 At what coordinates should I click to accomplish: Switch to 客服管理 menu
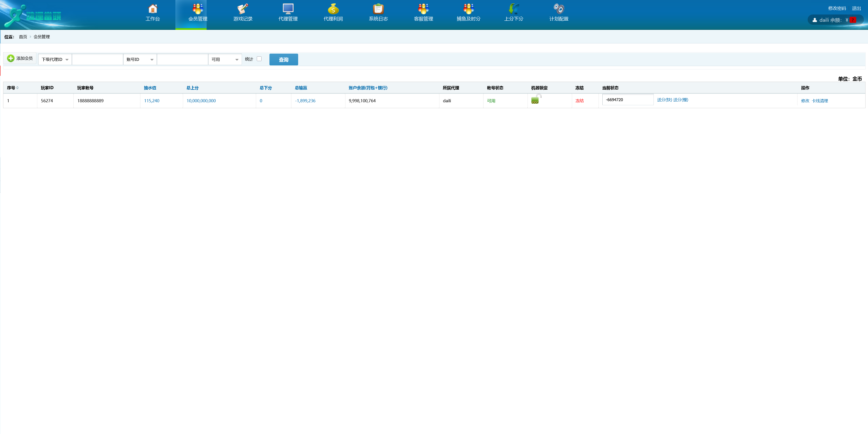click(x=423, y=14)
